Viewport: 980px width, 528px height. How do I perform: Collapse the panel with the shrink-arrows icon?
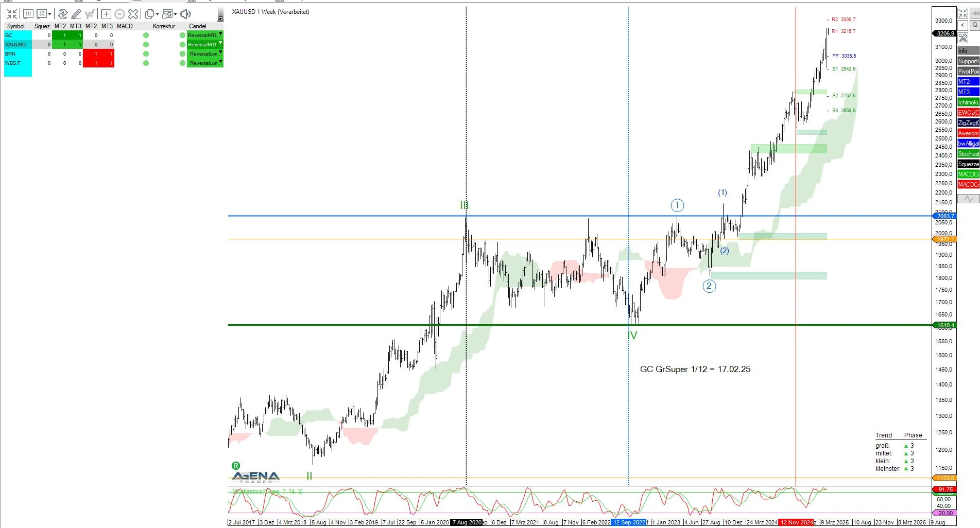(x=11, y=14)
